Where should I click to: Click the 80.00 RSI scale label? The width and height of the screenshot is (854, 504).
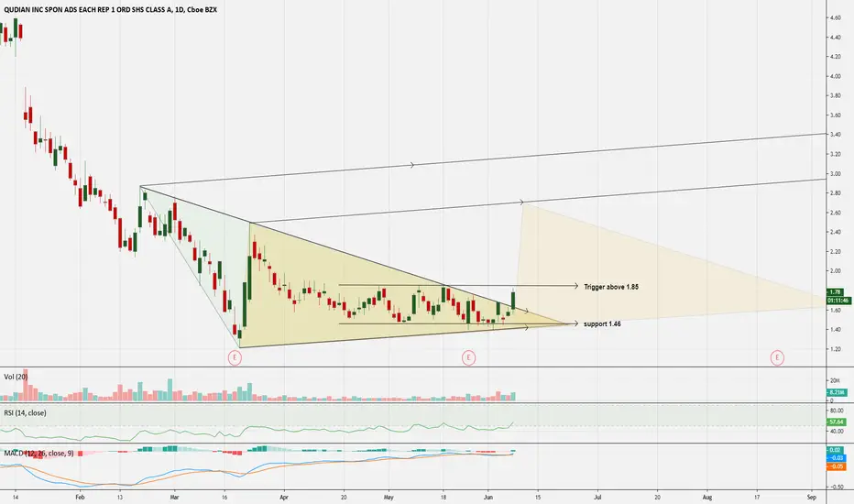coord(837,411)
